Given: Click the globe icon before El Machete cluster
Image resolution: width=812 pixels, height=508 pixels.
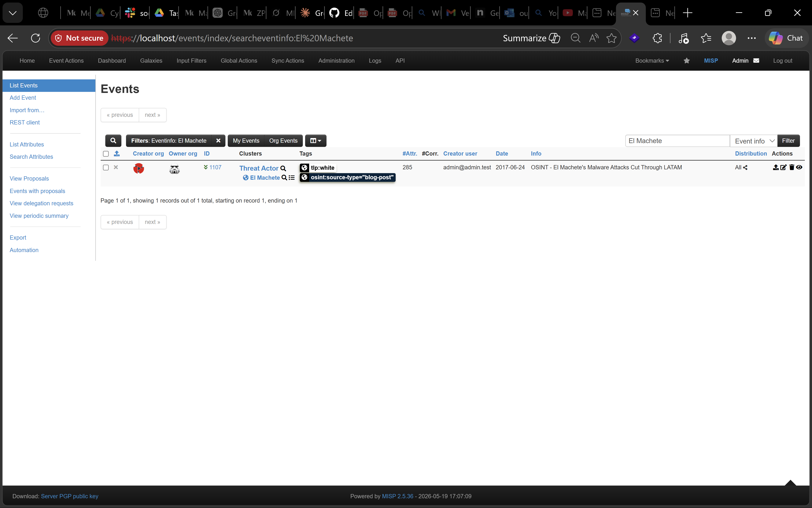Looking at the screenshot, I should tap(246, 178).
